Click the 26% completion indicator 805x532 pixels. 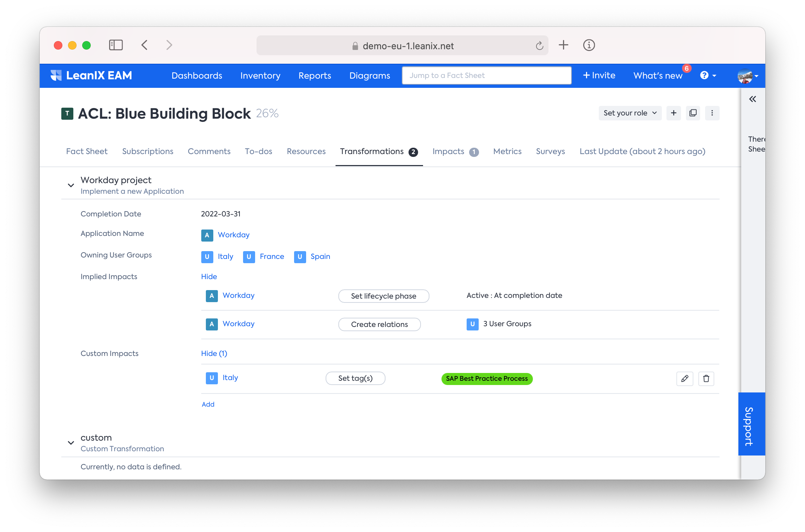tap(267, 113)
